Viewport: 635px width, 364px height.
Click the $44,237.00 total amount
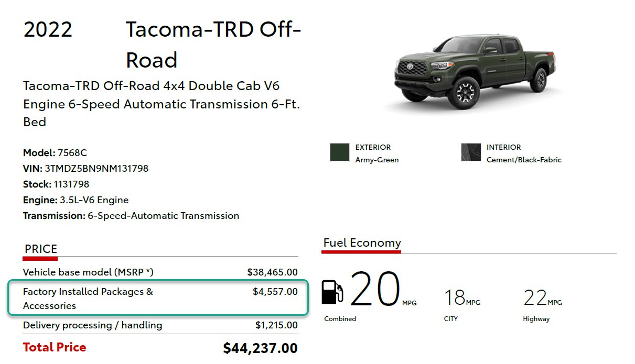260,348
